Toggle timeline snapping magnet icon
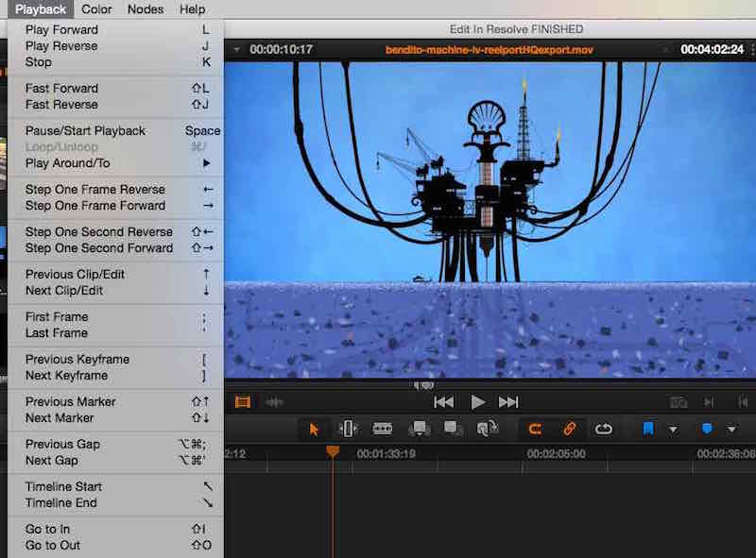The width and height of the screenshot is (756, 558). pyautogui.click(x=535, y=429)
